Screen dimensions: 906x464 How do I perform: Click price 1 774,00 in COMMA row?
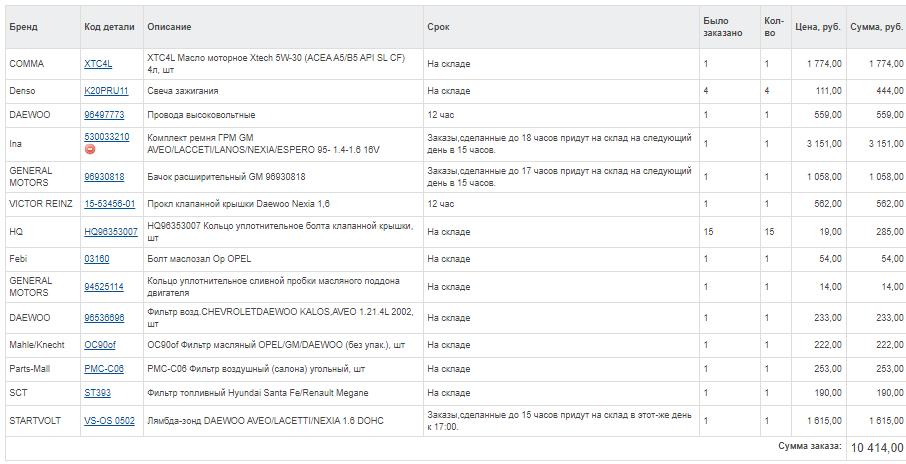(x=825, y=64)
